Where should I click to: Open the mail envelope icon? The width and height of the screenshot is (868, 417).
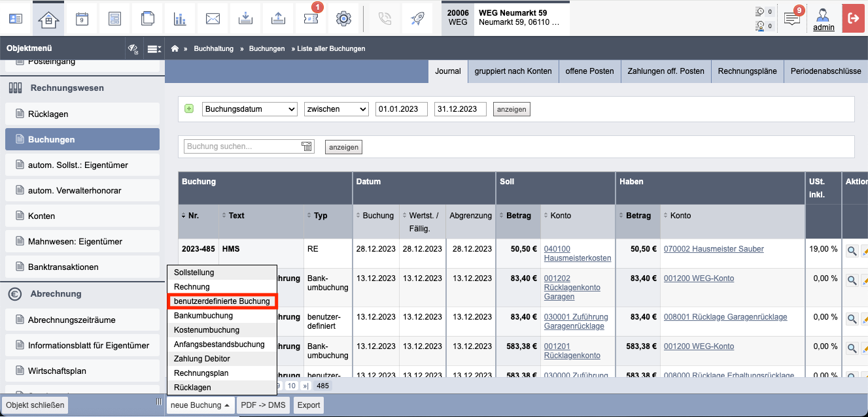213,18
